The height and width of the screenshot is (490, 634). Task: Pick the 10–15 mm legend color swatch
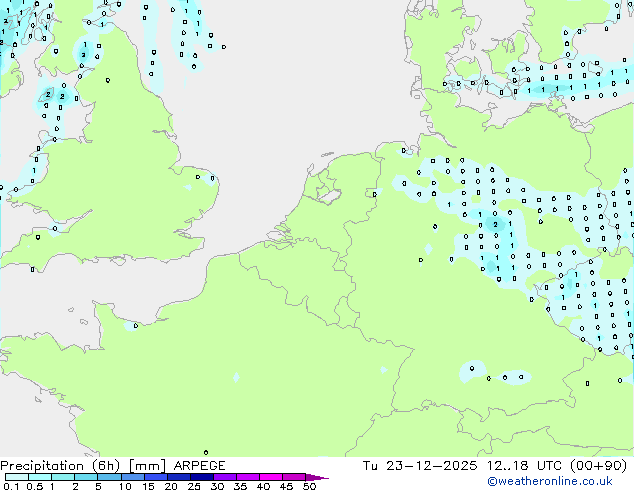click(x=132, y=477)
